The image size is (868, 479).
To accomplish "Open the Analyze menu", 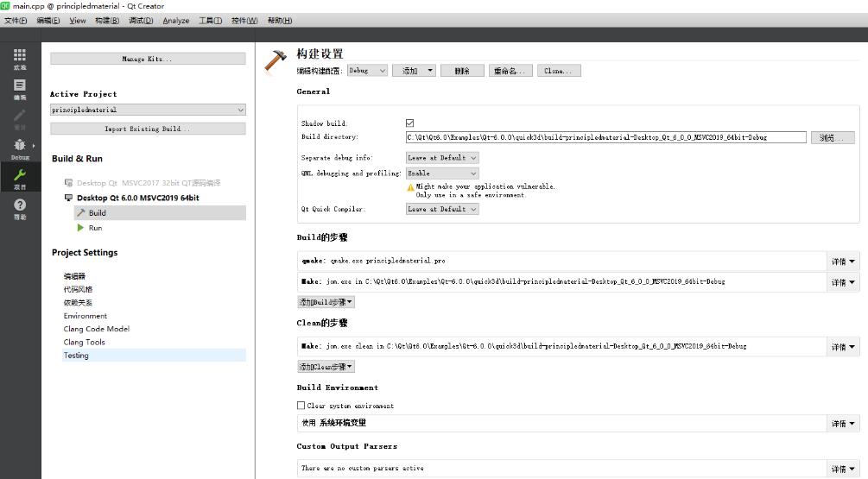I will [176, 21].
